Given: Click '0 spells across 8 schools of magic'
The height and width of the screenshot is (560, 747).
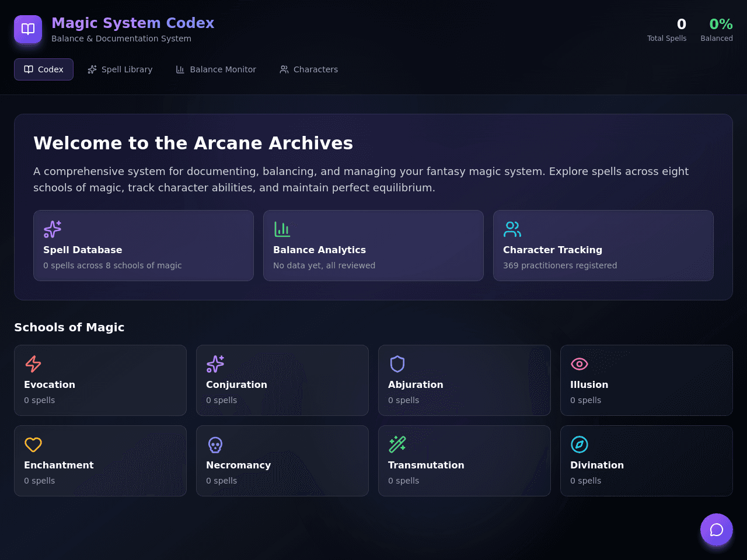Looking at the screenshot, I should tap(113, 265).
